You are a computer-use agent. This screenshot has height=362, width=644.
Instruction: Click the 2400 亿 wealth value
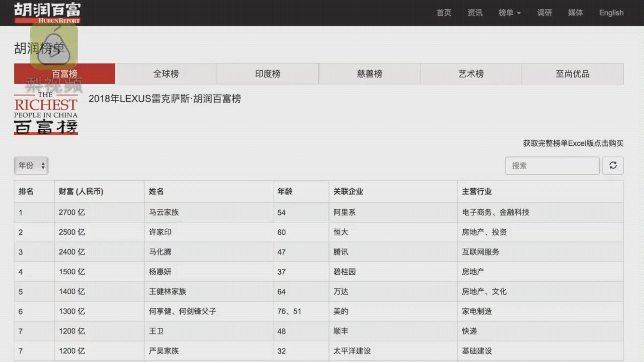72,252
